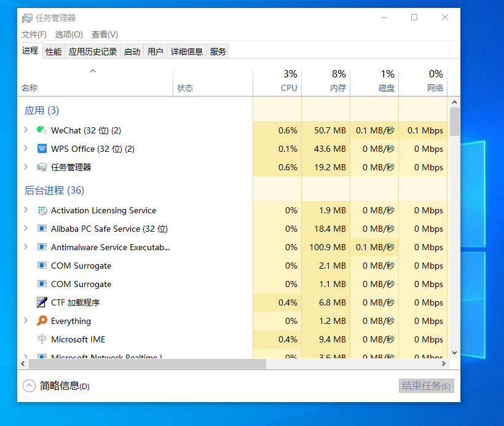The image size is (504, 426).
Task: Expand the Everything process entry
Action: 26,320
